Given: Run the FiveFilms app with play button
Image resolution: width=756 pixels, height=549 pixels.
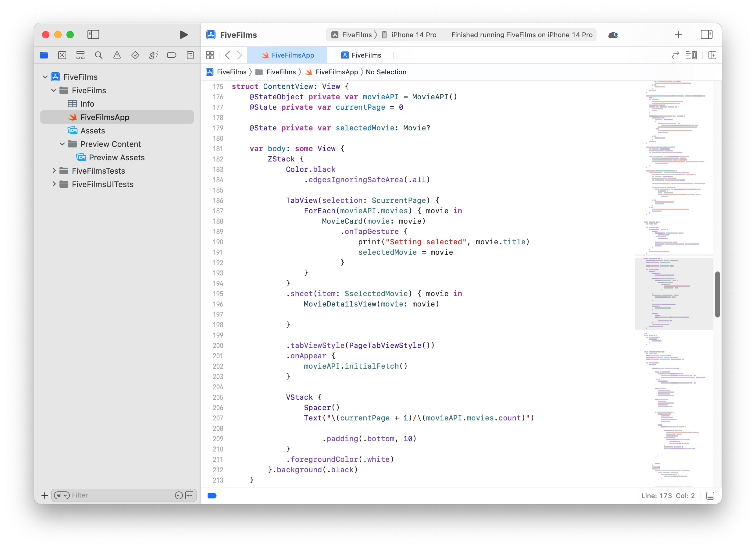Looking at the screenshot, I should (x=184, y=35).
